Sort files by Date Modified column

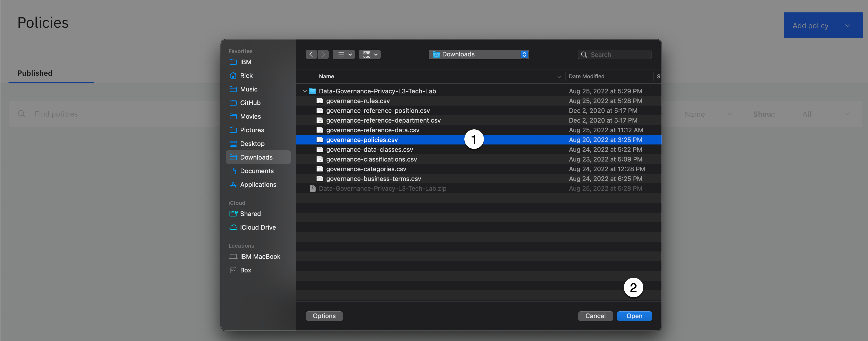click(586, 76)
